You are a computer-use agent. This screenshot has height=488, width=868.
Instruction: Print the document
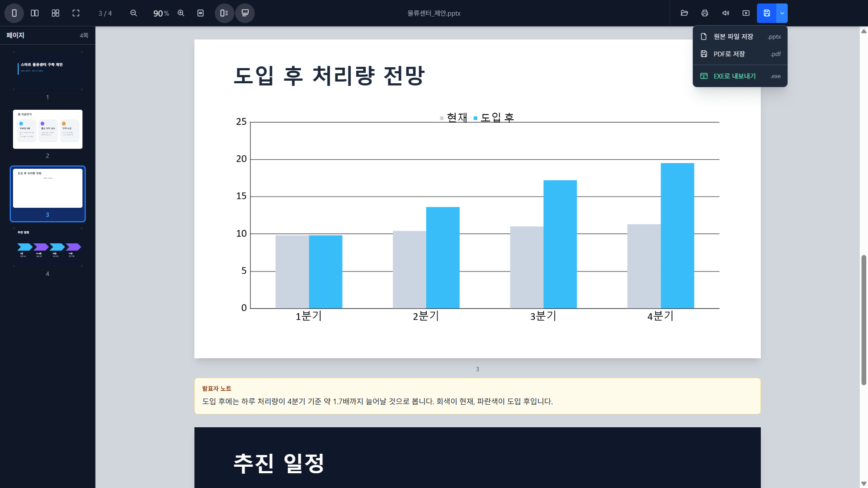tap(705, 13)
